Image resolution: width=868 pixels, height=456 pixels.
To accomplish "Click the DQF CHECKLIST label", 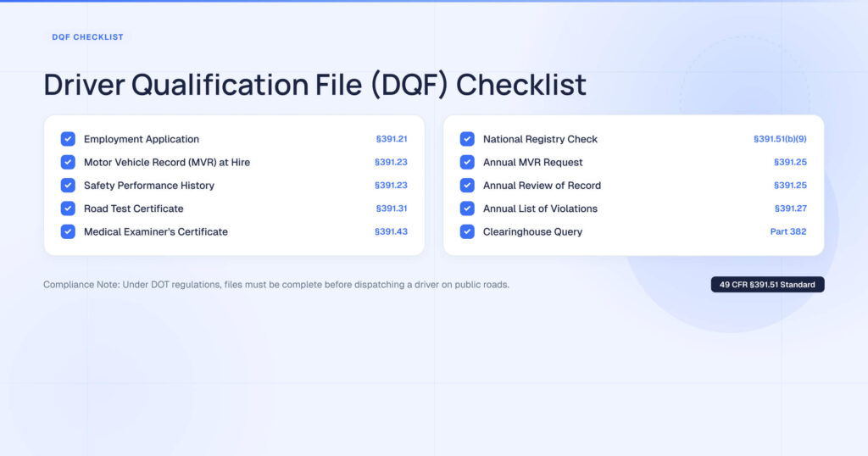I will (87, 37).
